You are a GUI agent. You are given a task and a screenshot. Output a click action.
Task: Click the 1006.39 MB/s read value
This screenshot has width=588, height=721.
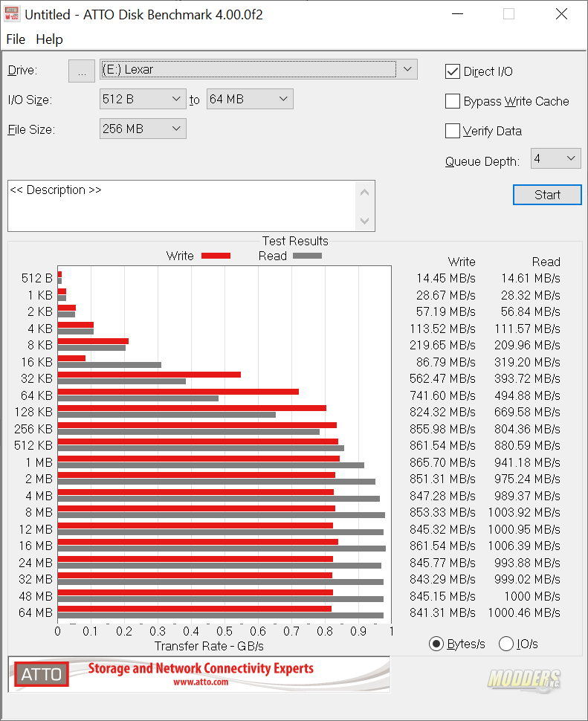[x=523, y=546]
